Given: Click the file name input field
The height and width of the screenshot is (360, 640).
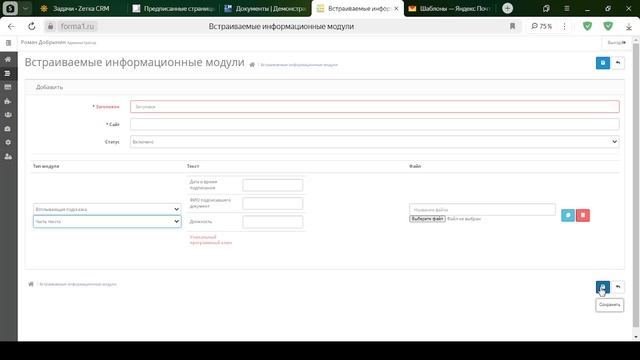Looking at the screenshot, I should 482,209.
